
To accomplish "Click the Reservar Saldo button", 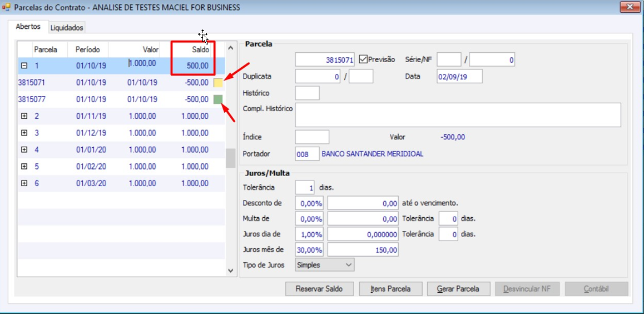I will [x=319, y=289].
